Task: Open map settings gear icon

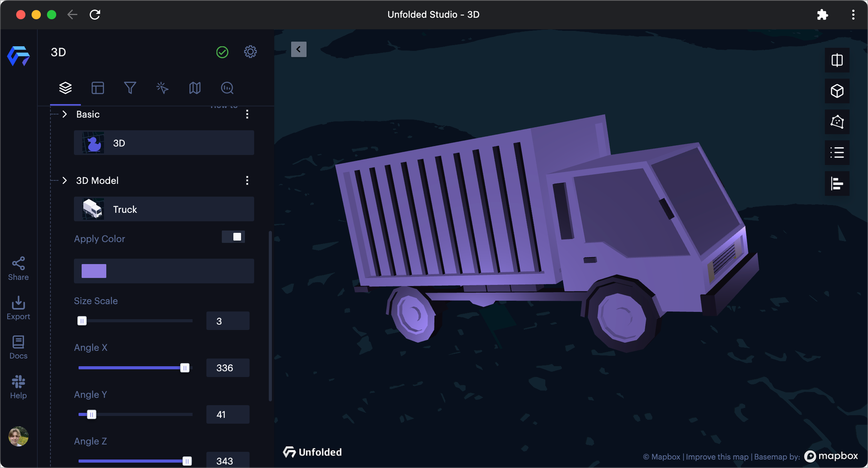Action: click(250, 52)
